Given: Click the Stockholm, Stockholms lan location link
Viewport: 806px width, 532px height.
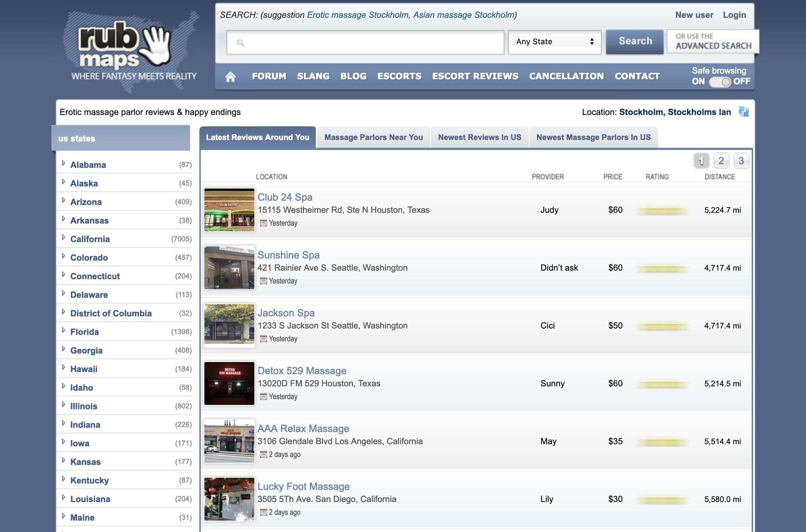Looking at the screenshot, I should tap(675, 112).
